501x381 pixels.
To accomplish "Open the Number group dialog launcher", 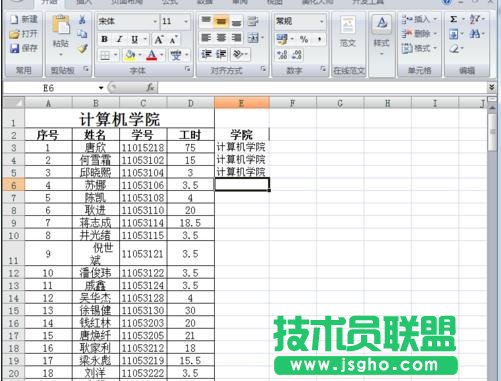I will coord(323,69).
